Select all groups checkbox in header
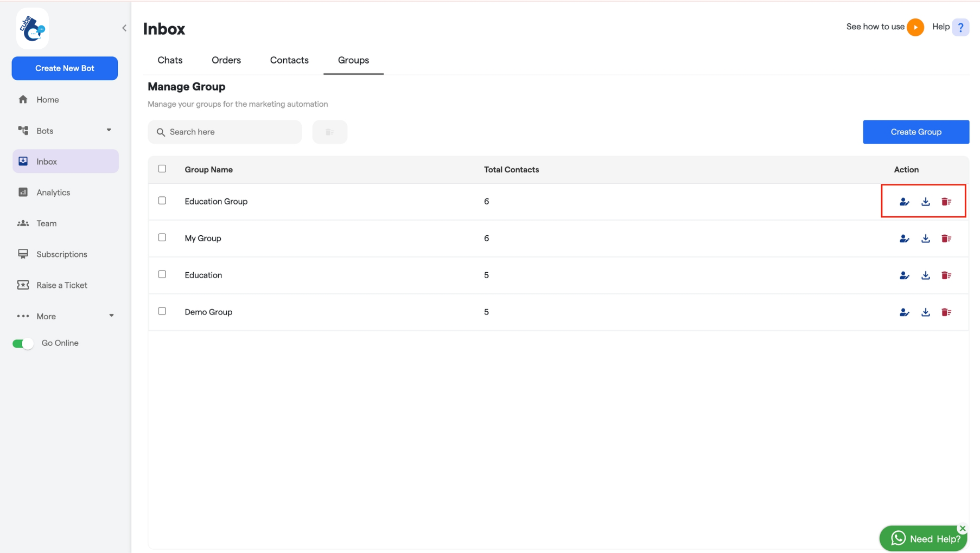This screenshot has height=553, width=980. coord(162,169)
